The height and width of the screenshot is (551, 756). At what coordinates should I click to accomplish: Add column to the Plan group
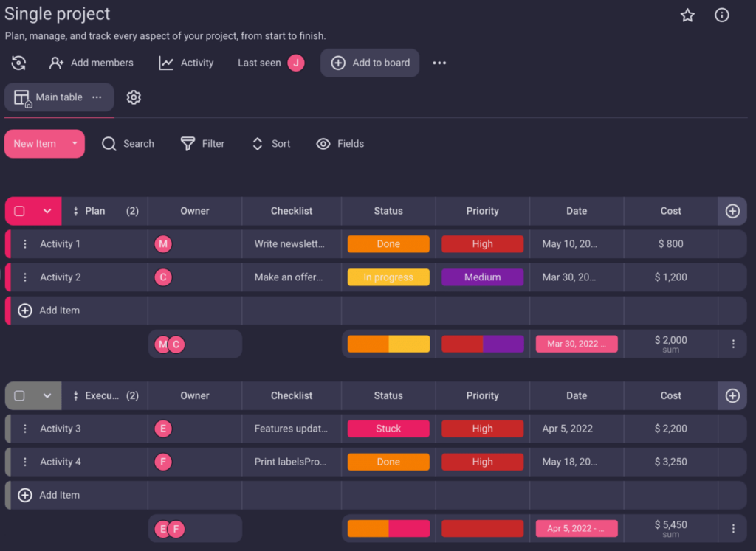click(732, 211)
